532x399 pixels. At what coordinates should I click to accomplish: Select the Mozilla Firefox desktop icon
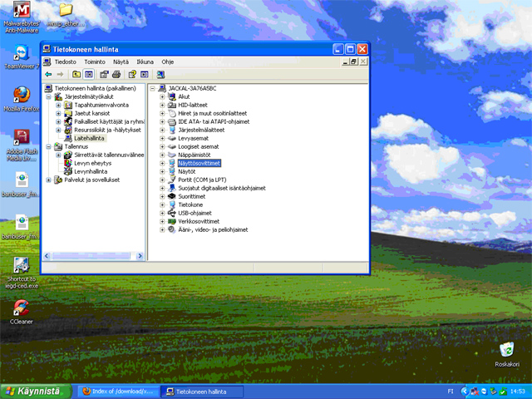click(x=22, y=99)
